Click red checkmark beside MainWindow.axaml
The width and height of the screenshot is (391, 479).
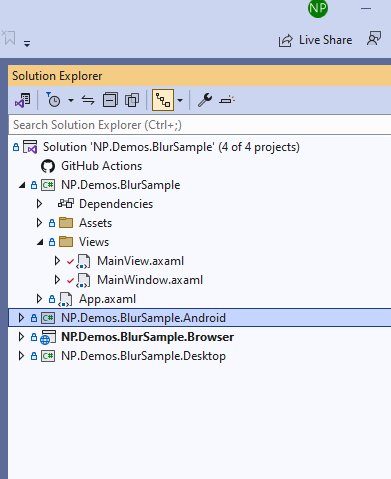[x=70, y=281]
